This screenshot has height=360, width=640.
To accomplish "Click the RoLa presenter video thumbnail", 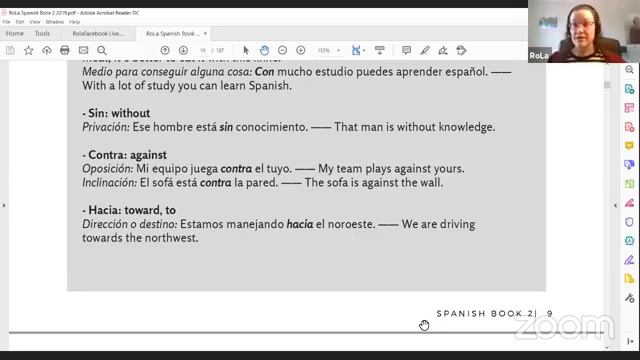I will [584, 31].
